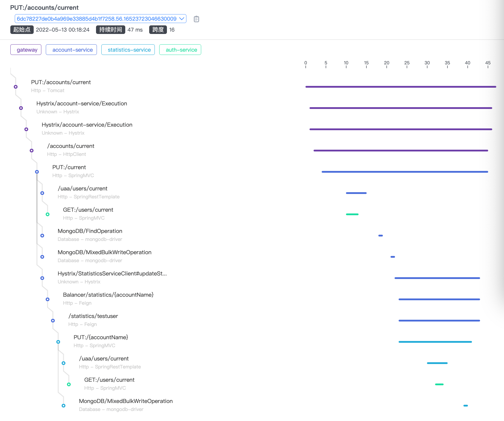Viewport: 504px width, 421px height.
Task: Collapse the PUT:/accounts/current root span node
Action: (x=16, y=87)
